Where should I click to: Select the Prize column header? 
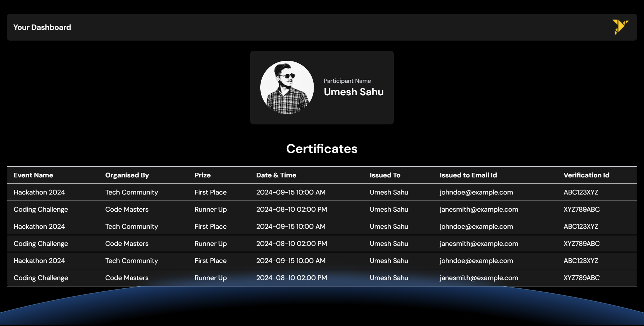(x=203, y=175)
